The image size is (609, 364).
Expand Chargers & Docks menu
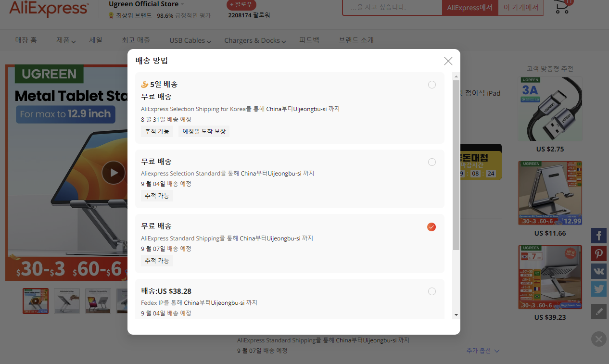click(255, 40)
